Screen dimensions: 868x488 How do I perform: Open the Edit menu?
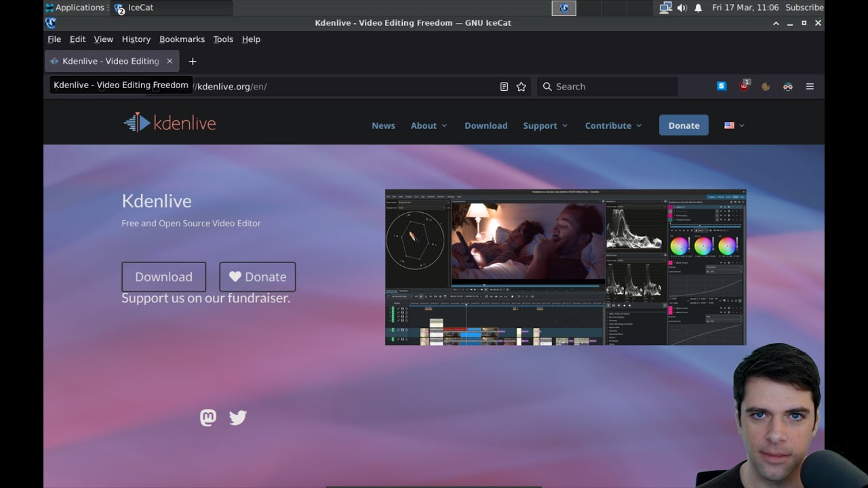pyautogui.click(x=77, y=39)
